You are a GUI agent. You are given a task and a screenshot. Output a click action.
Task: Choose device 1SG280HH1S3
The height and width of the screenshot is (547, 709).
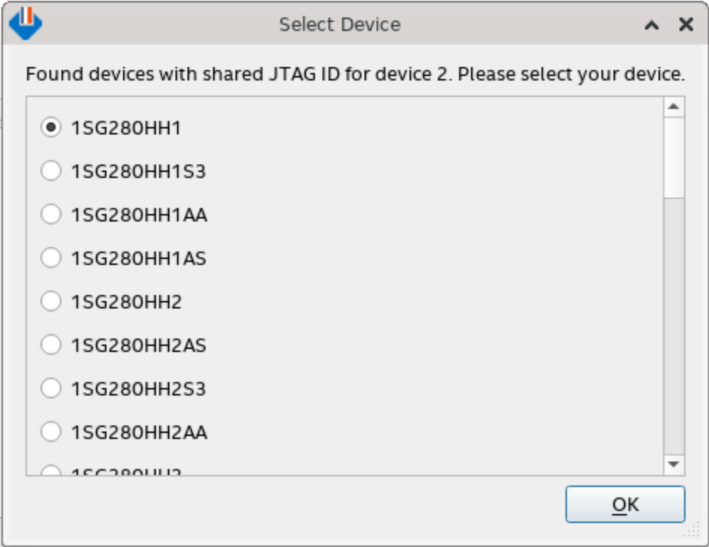coord(50,171)
